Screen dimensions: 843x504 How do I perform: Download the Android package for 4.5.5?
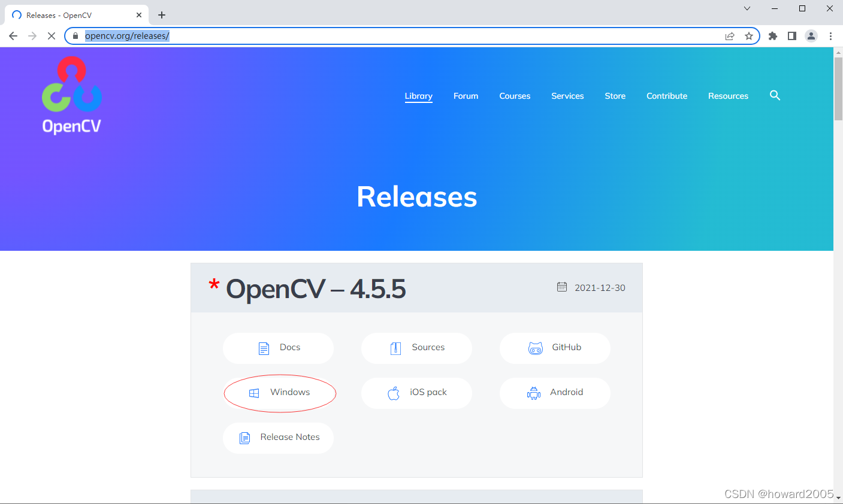click(555, 393)
